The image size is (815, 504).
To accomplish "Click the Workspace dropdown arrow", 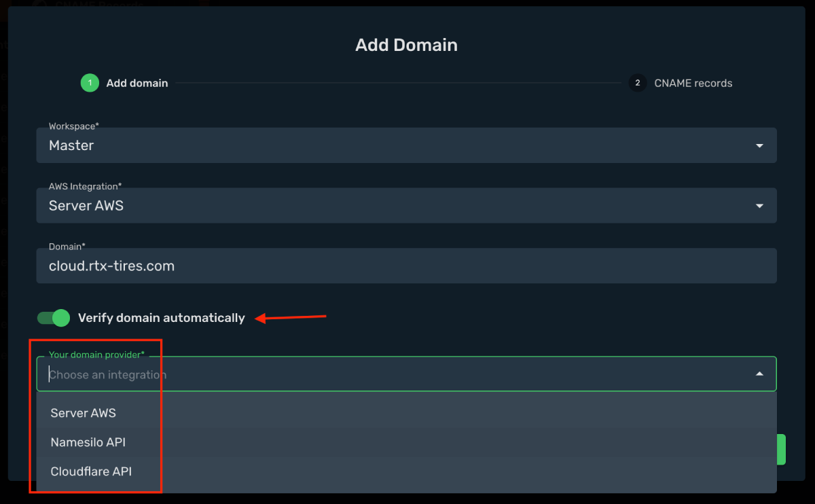I will point(759,145).
